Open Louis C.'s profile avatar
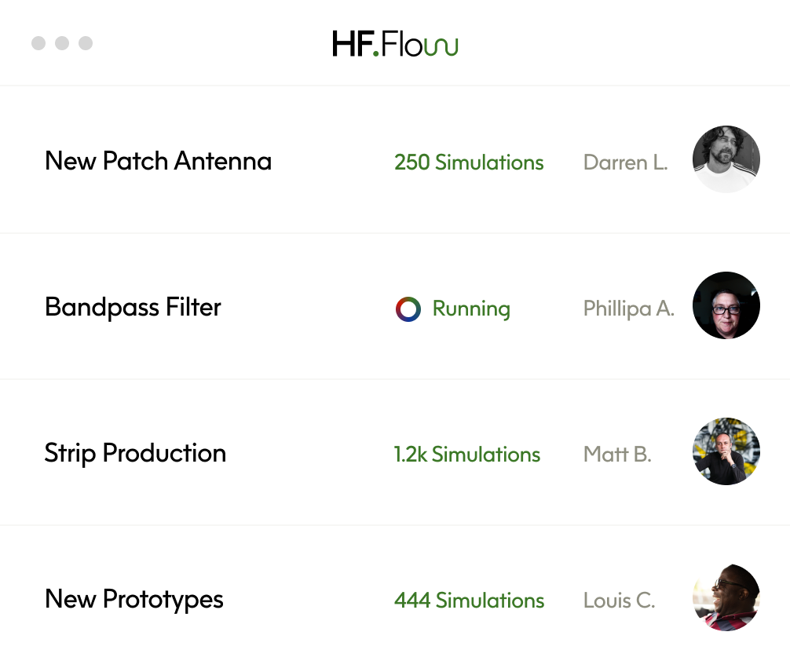This screenshot has height=672, width=790. [x=726, y=597]
